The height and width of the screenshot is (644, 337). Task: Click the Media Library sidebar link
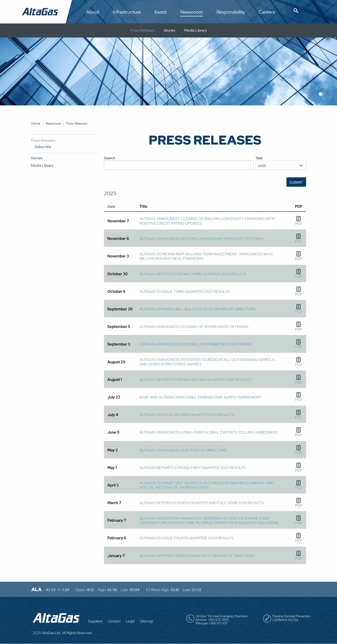[x=42, y=165]
